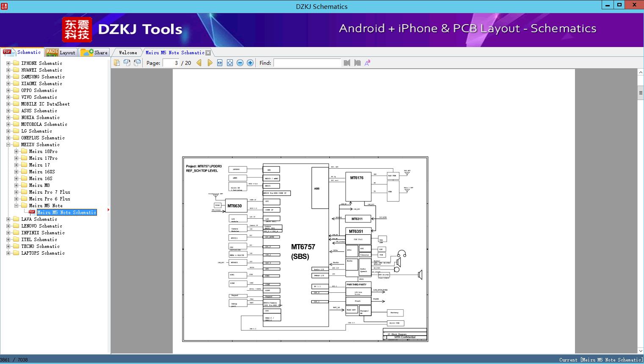Switch to the Layout tab
Screen dimensions: 644x364
point(61,53)
